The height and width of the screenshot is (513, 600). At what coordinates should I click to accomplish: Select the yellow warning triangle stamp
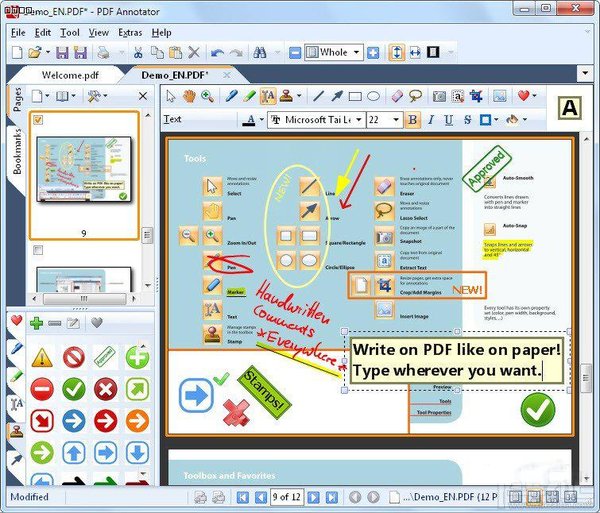(x=42, y=358)
